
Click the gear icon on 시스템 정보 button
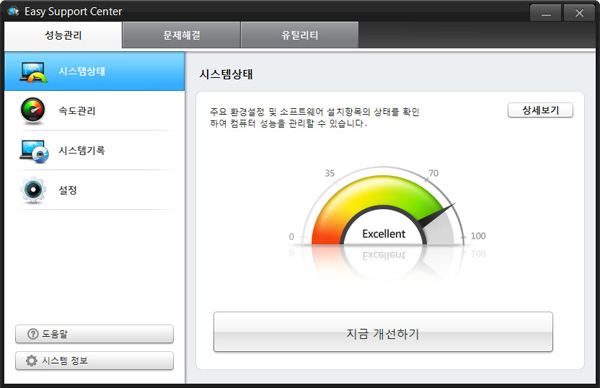pyautogui.click(x=31, y=360)
